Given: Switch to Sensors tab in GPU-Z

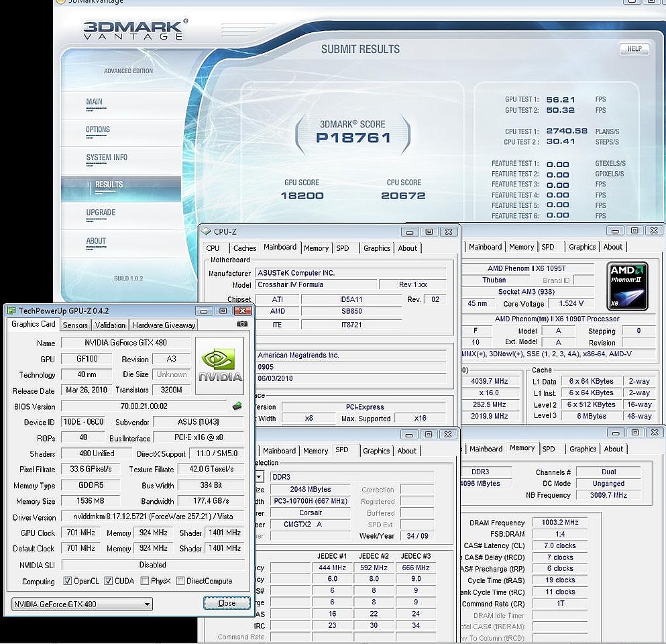Looking at the screenshot, I should tap(75, 325).
